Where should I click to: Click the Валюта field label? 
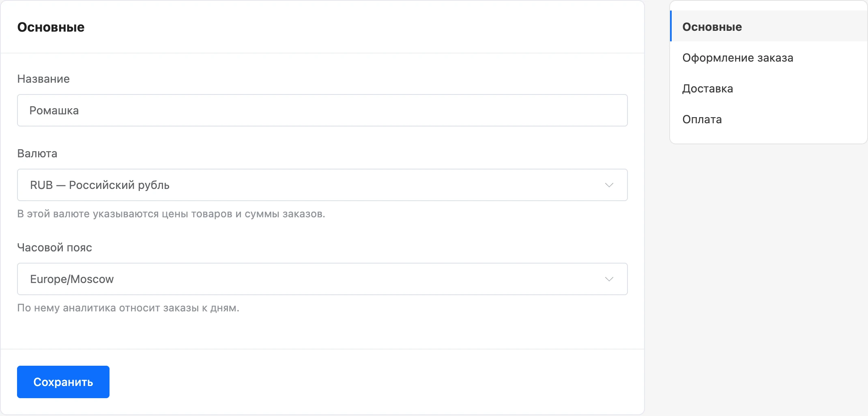[37, 153]
